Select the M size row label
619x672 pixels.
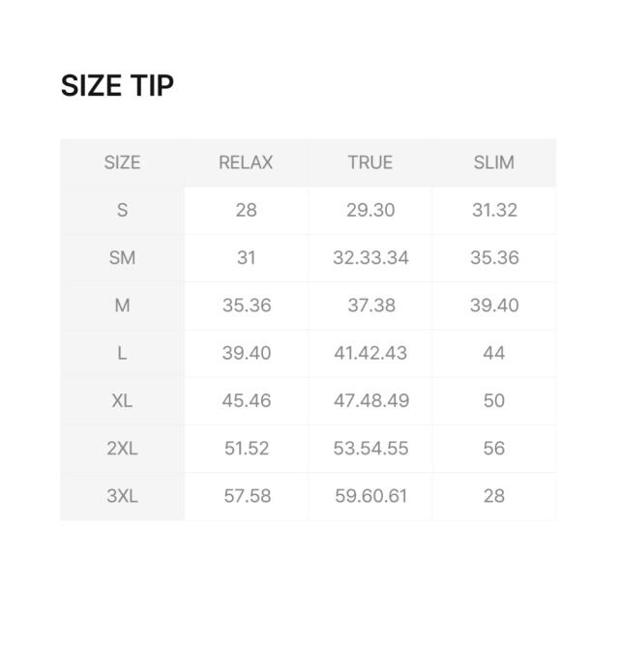coord(122,306)
